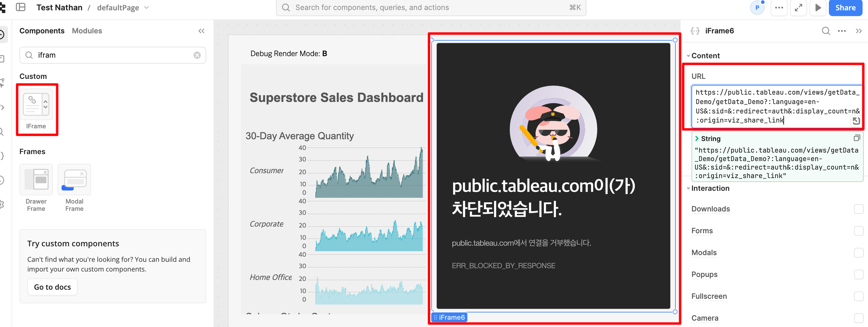
Task: Click the ERR_BLOCKED_BY_RESPONSE text in iFrame
Action: pyautogui.click(x=503, y=266)
